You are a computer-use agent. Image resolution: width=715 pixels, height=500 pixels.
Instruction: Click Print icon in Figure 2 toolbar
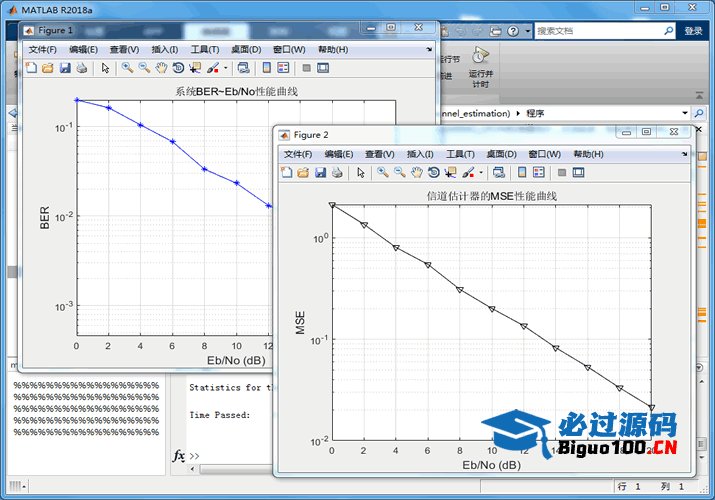[337, 172]
